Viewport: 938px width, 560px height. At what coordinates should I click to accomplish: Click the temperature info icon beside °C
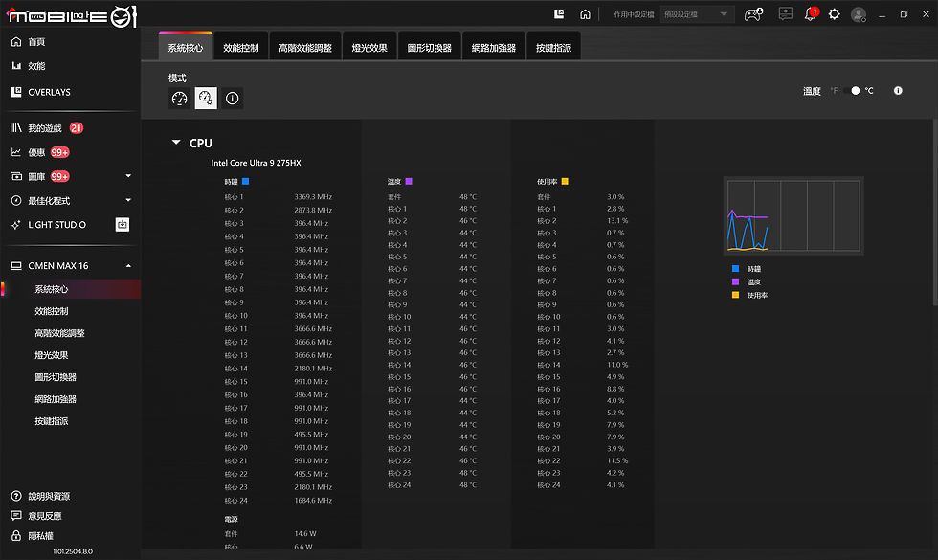[x=898, y=91]
